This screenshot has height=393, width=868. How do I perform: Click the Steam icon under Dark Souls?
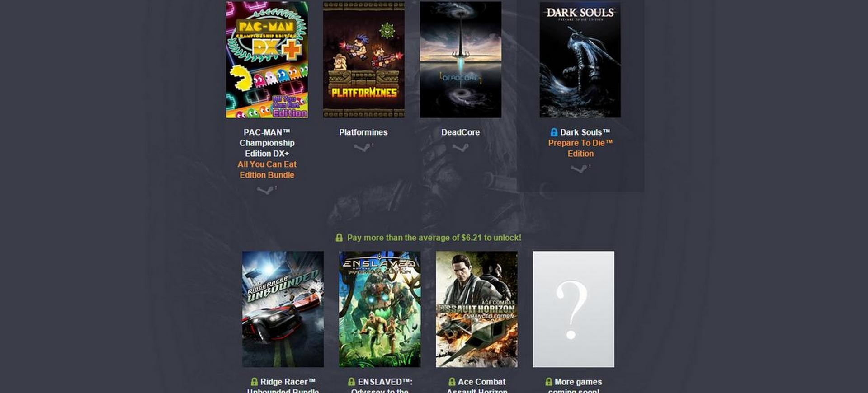coord(579,168)
